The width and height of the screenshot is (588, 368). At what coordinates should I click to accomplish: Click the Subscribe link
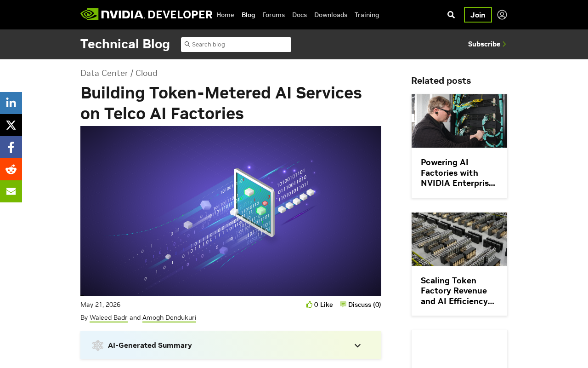(x=487, y=44)
